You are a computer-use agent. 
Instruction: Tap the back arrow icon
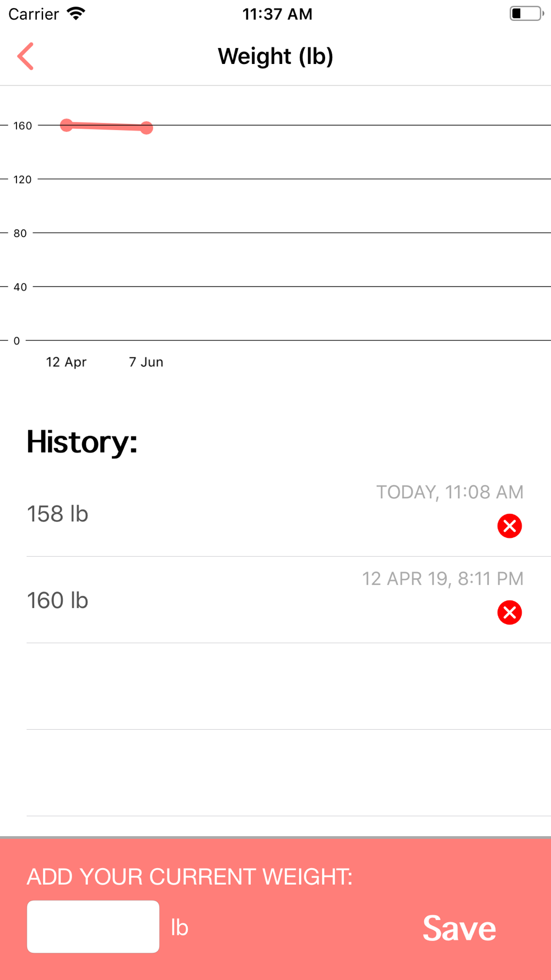point(25,56)
